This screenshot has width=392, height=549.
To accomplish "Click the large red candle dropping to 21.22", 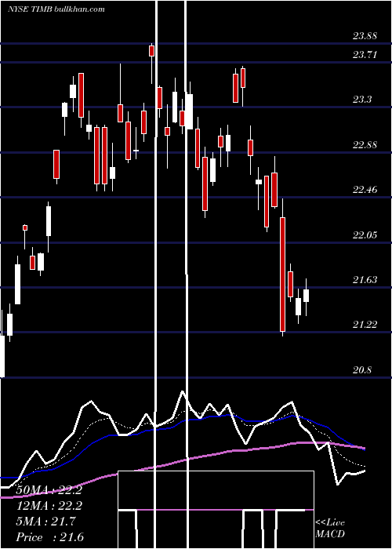I will tap(282, 274).
